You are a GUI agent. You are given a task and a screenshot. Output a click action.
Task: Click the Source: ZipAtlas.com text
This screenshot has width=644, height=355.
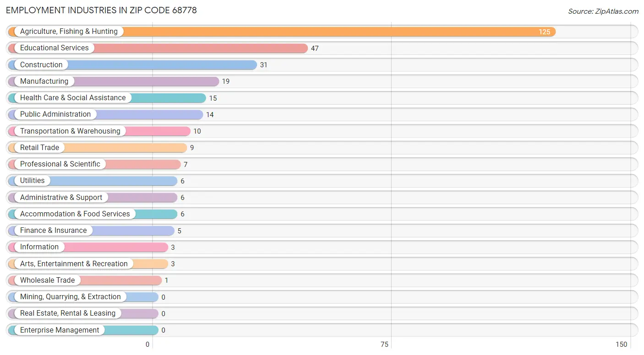[603, 11]
